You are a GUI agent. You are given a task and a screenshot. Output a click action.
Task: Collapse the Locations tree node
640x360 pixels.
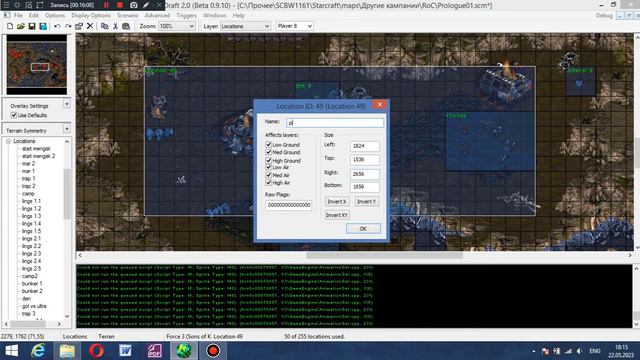tap(8, 141)
